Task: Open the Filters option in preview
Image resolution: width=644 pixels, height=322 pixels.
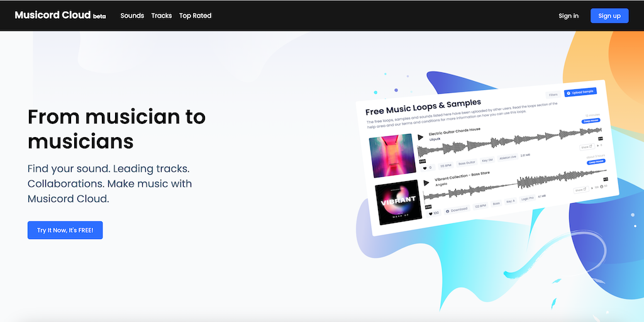Action: [553, 95]
